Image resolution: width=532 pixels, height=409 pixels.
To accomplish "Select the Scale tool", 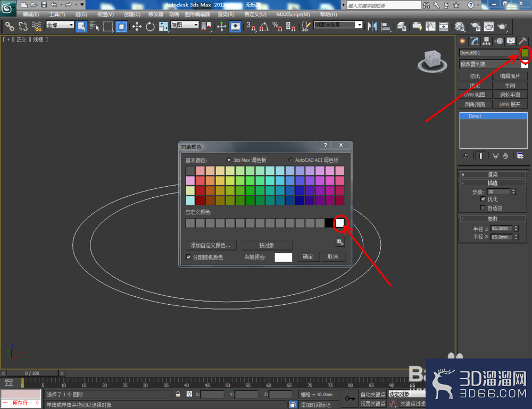I will click(163, 27).
